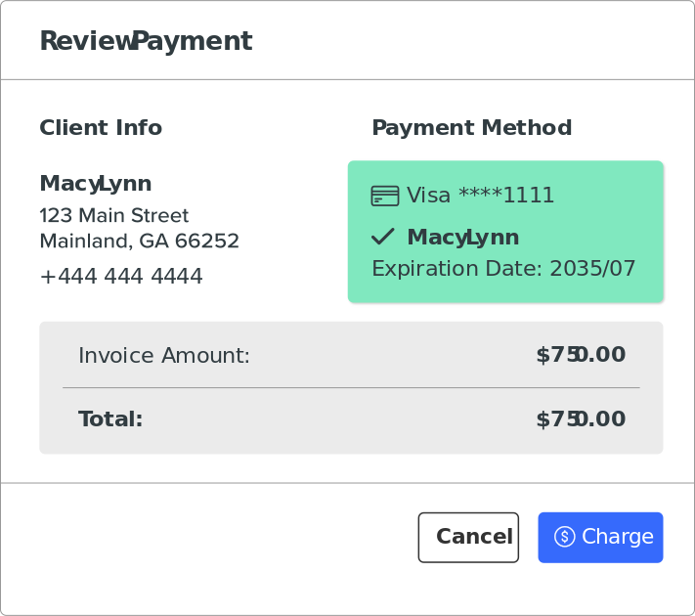Click the Mainland, GA 66252 line
Screen dimensions: 695x616
[139, 241]
